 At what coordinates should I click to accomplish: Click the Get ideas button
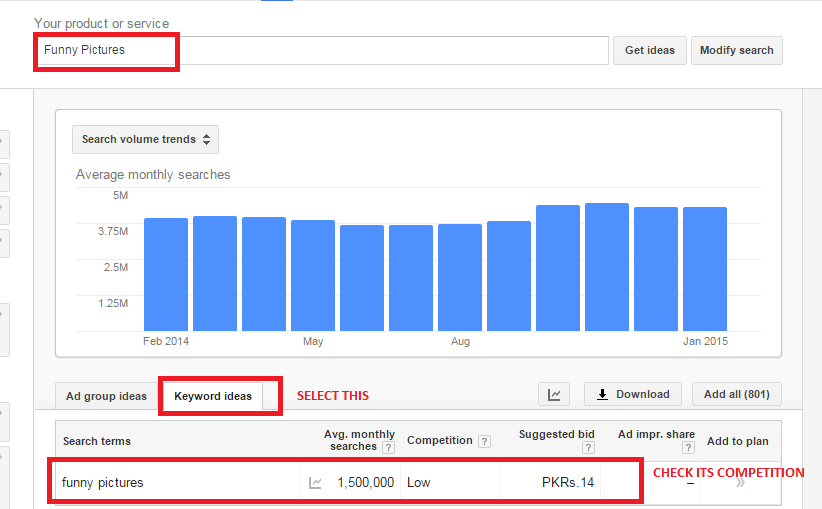[x=650, y=50]
